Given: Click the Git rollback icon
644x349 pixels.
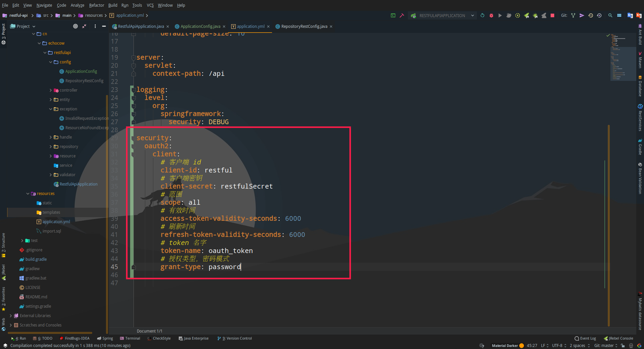Looking at the screenshot, I should (599, 15).
